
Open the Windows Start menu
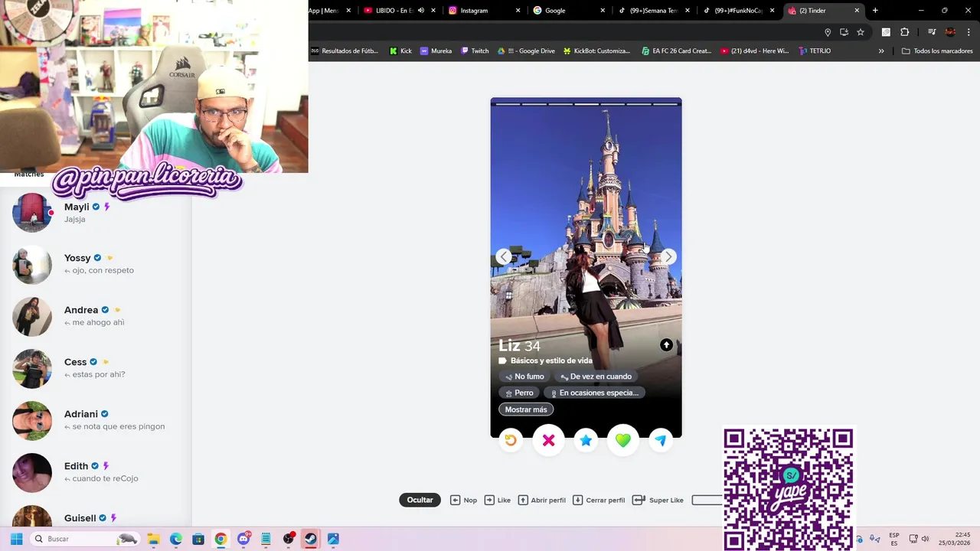coord(16,539)
